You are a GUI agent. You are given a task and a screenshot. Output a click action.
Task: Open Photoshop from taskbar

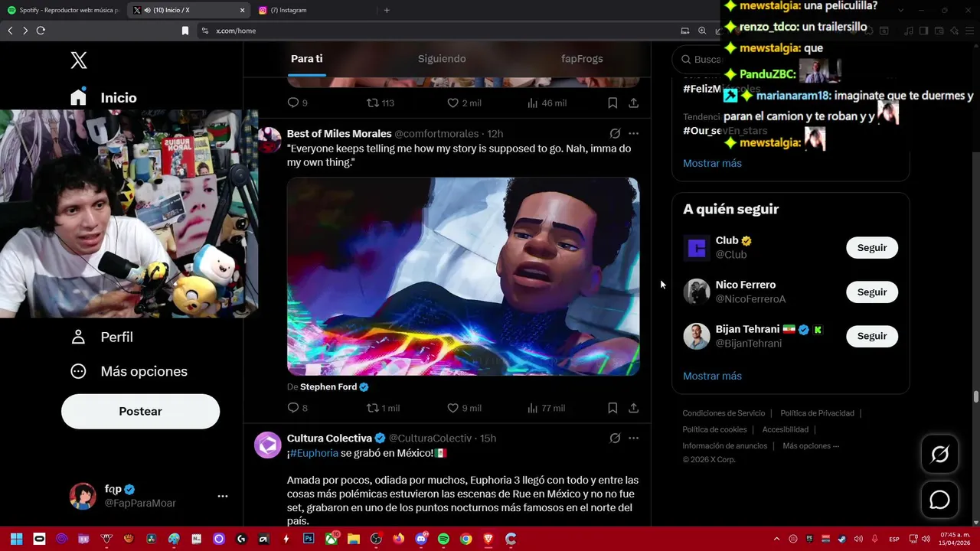[309, 539]
